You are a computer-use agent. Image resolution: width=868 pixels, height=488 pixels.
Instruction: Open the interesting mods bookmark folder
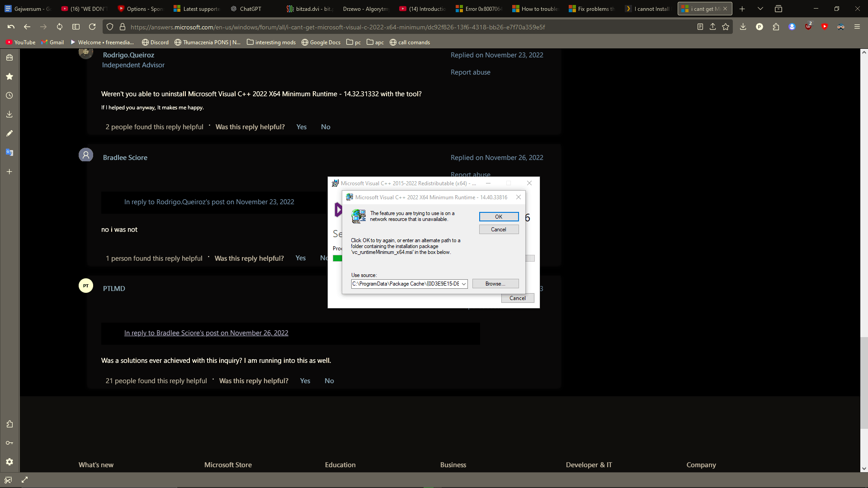point(271,42)
